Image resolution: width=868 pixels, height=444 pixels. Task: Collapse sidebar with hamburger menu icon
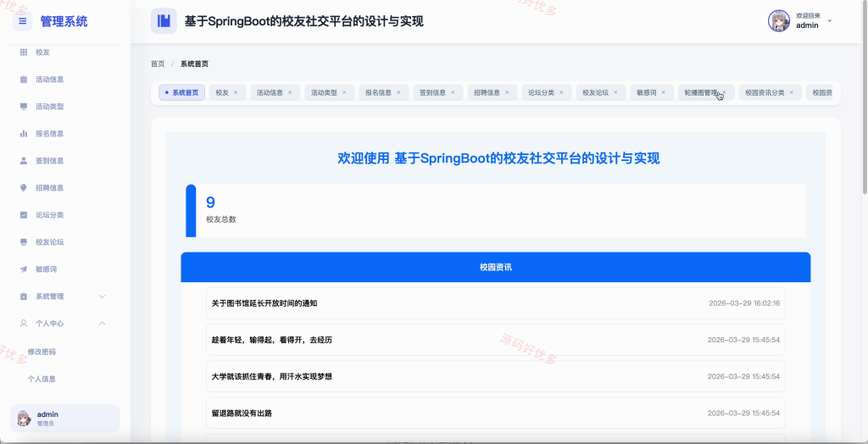[x=23, y=21]
